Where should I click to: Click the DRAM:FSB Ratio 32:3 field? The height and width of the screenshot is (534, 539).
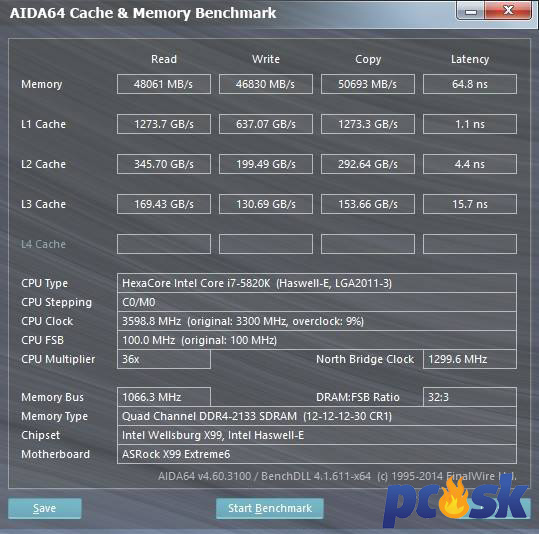470,397
